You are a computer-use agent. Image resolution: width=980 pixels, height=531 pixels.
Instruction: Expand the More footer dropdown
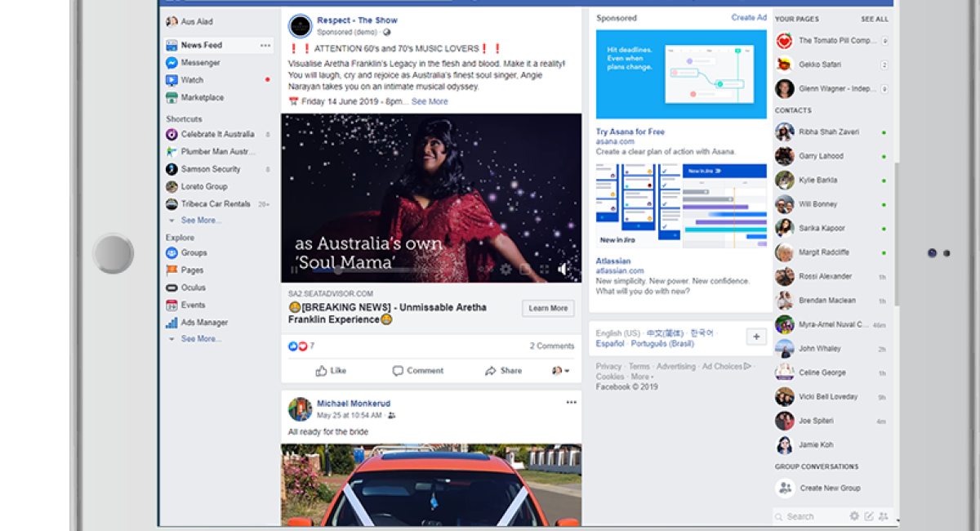pos(642,377)
